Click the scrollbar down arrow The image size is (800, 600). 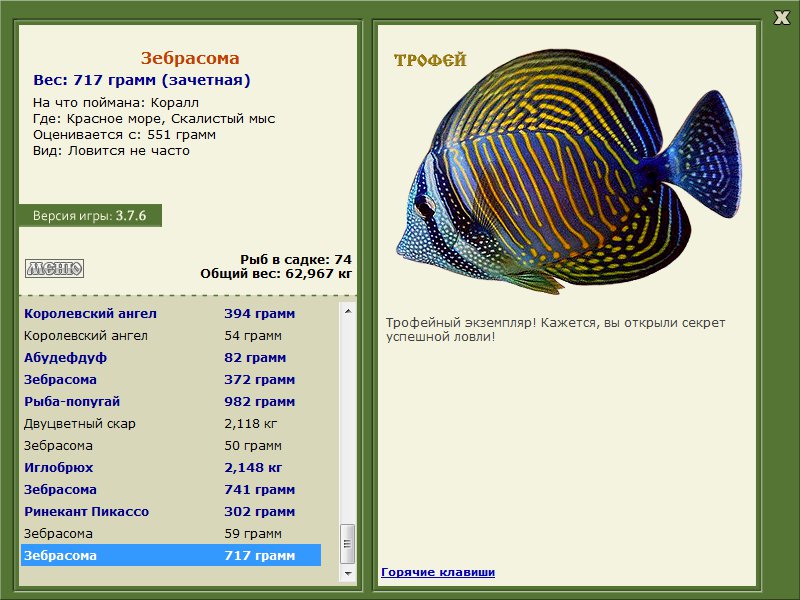pos(348,573)
